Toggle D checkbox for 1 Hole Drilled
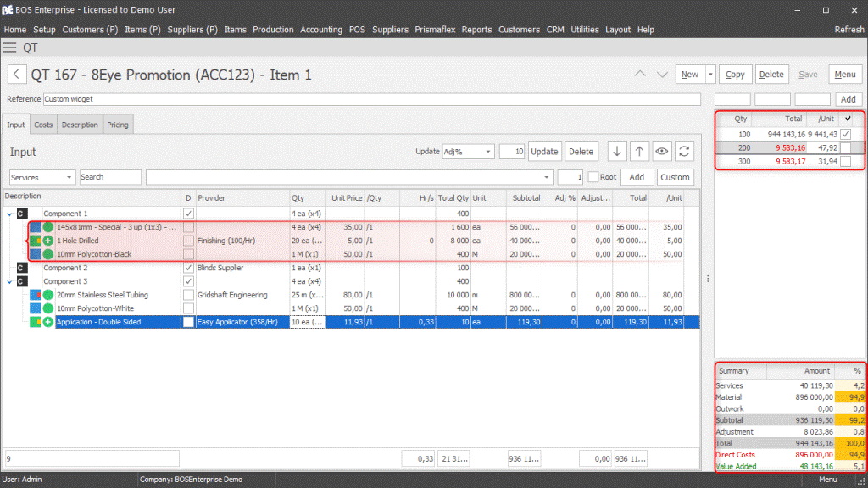This screenshot has height=488, width=868. (188, 241)
